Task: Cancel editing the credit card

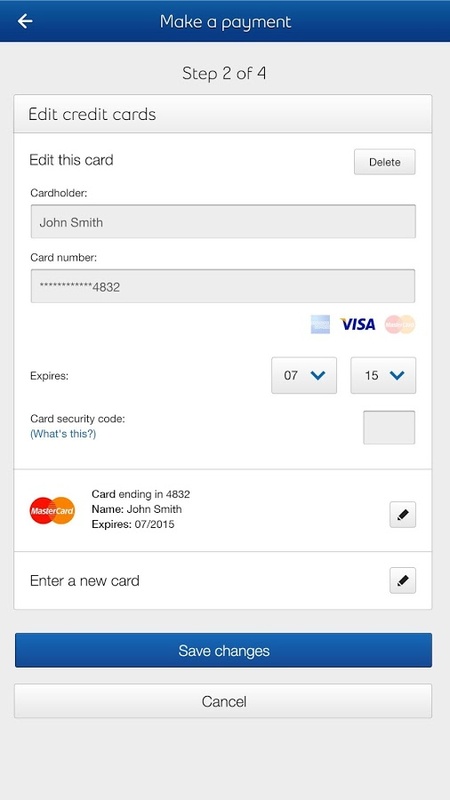Action: coord(223,701)
